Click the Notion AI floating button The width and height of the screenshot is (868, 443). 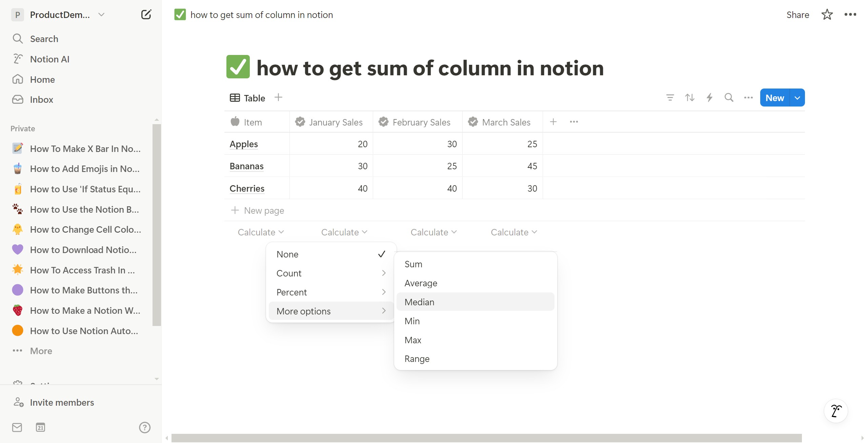point(836,410)
